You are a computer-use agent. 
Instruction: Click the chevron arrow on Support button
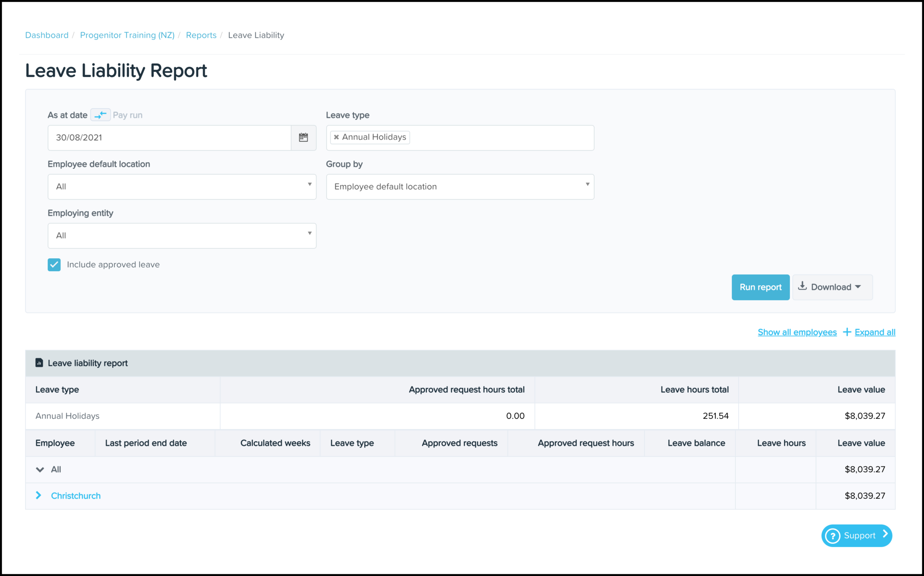tap(885, 534)
